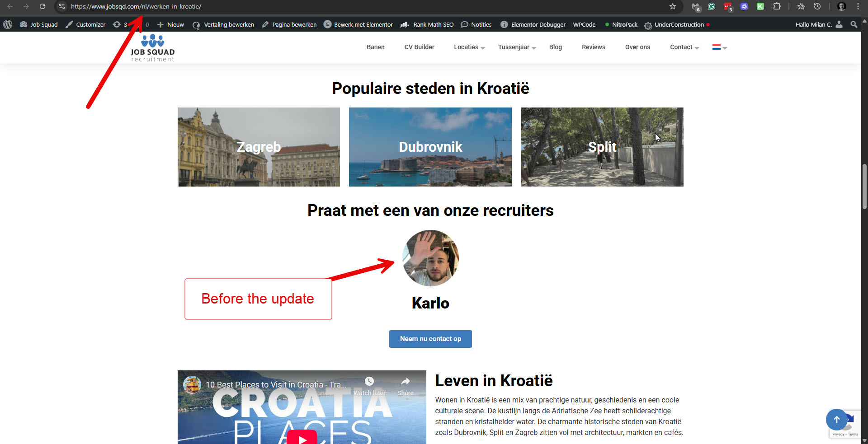The image size is (868, 444).
Task: Click the Neem nu contact op button
Action: tap(430, 339)
